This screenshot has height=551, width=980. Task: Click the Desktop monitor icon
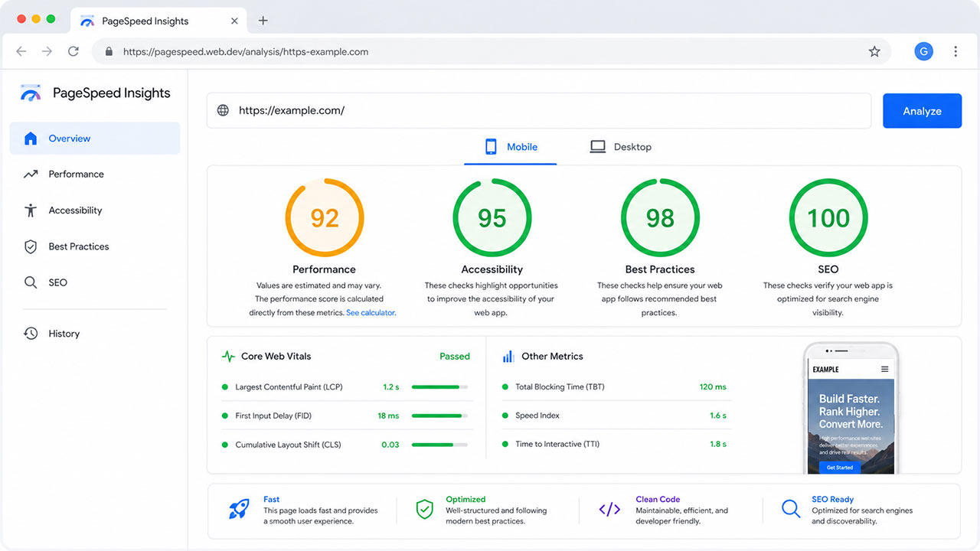pos(598,147)
